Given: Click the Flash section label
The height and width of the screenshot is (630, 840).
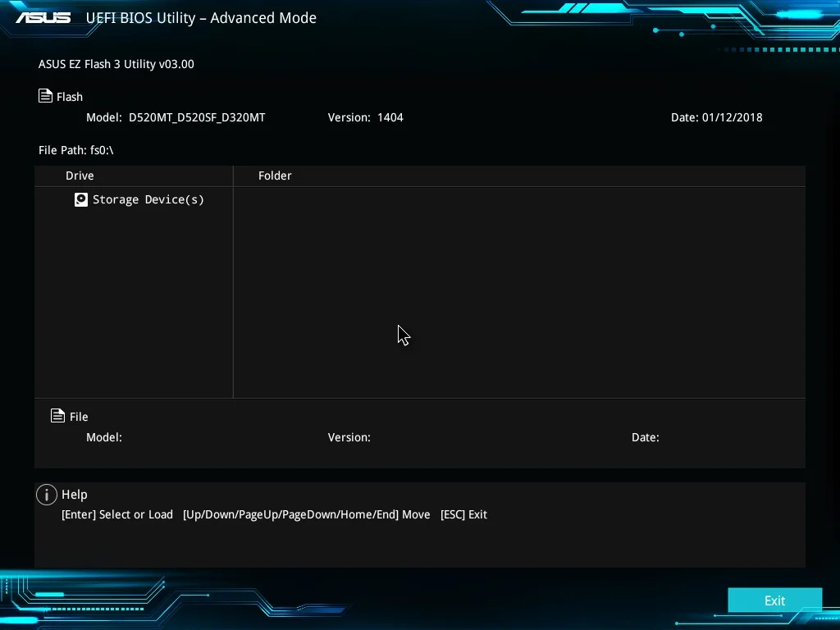Looking at the screenshot, I should 70,97.
